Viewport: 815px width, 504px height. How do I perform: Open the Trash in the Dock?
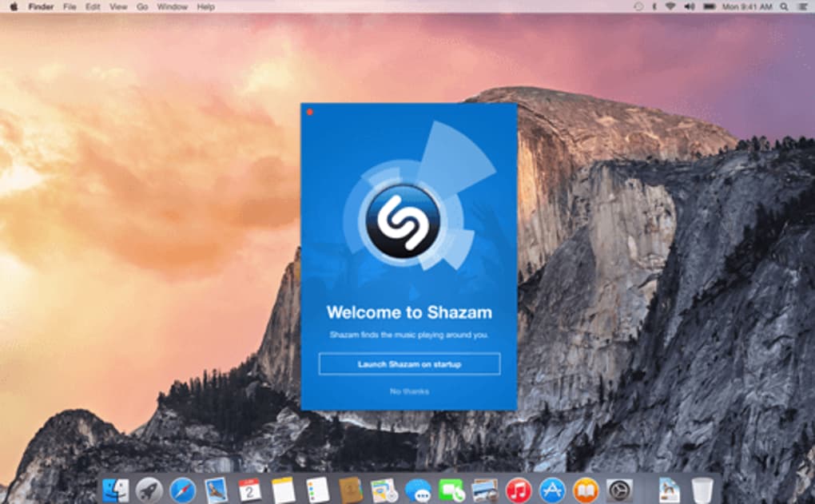(702, 490)
